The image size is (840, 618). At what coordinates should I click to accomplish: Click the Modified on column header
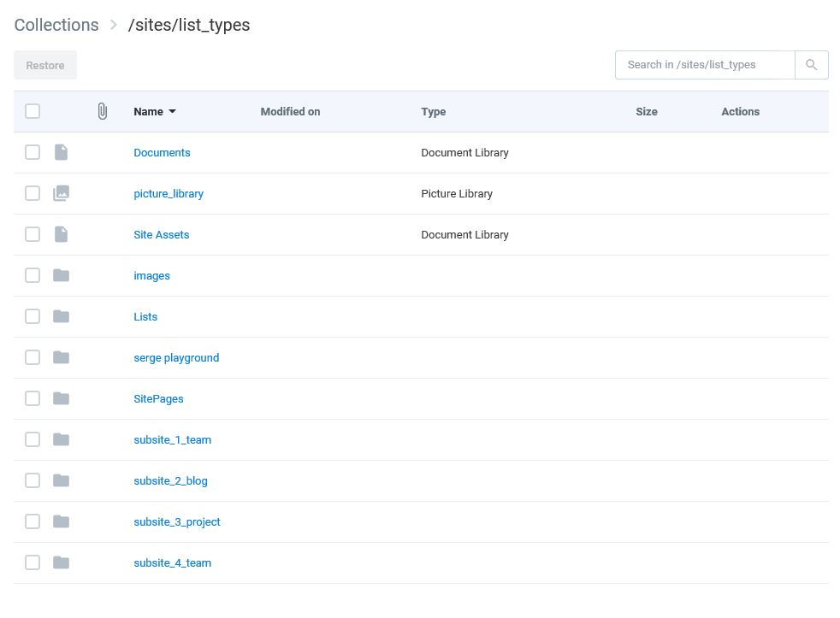290,111
